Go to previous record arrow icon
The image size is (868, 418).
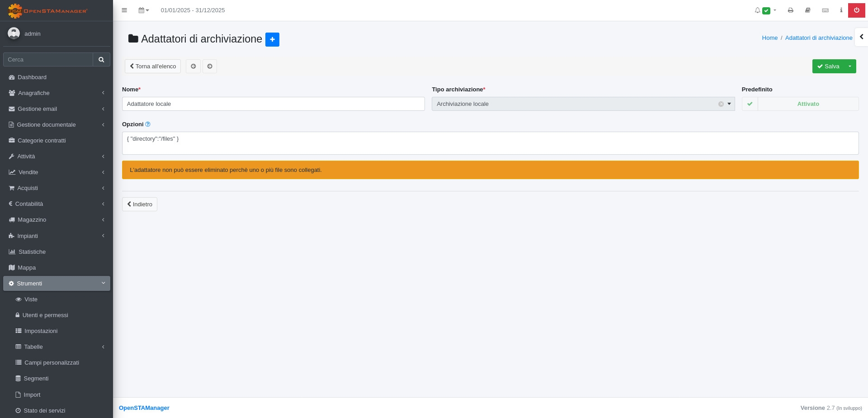(193, 66)
